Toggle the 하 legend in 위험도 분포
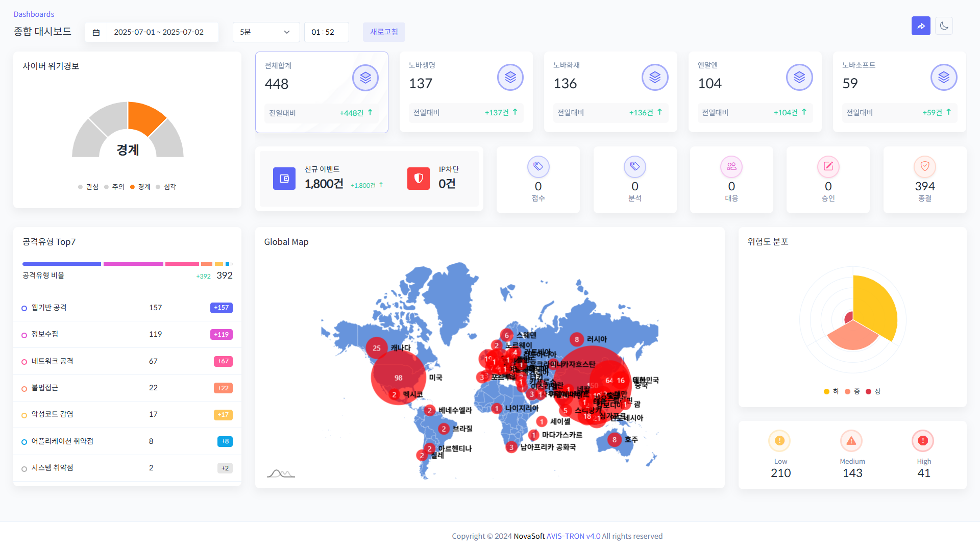 click(x=831, y=391)
